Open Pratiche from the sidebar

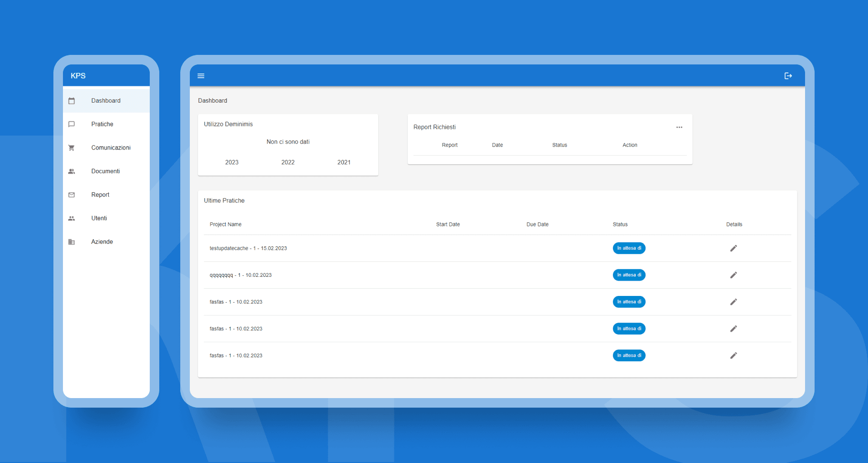tap(106, 124)
